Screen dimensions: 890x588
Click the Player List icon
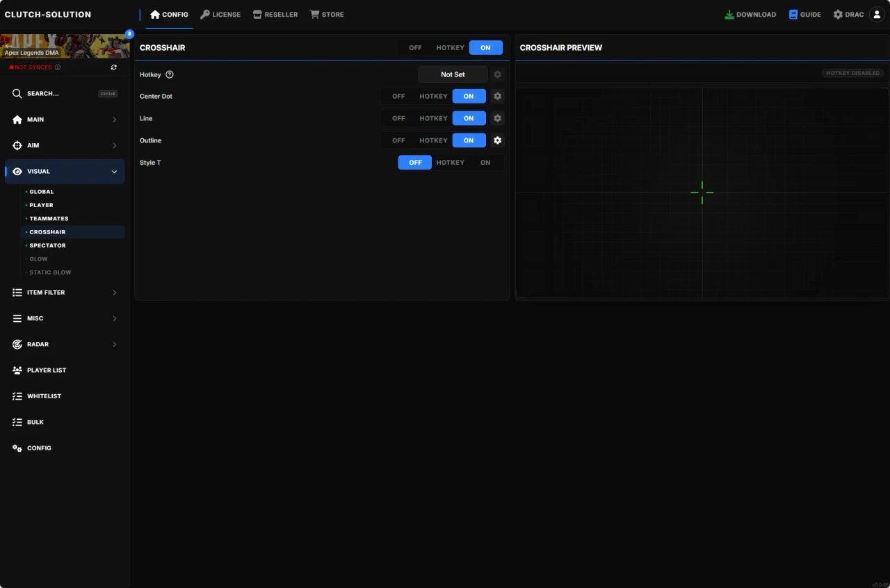pyautogui.click(x=17, y=370)
